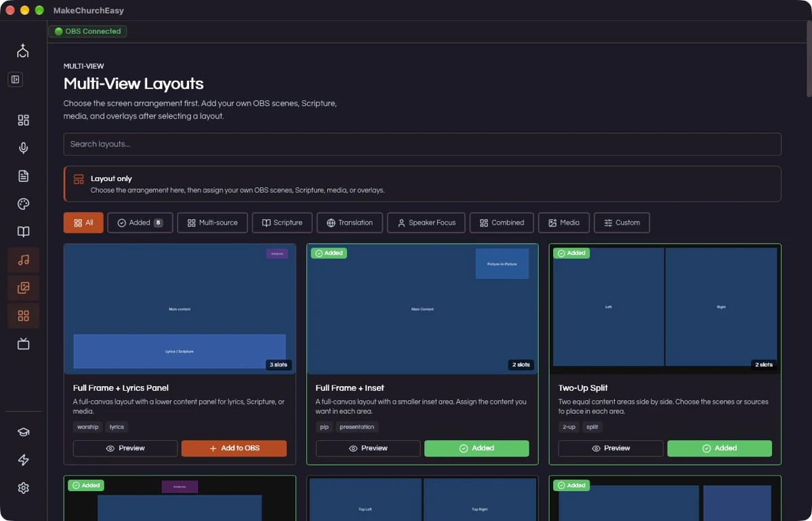This screenshot has height=521, width=812.
Task: Click Added badge on Two-Up Split thumbnail
Action: tap(571, 253)
